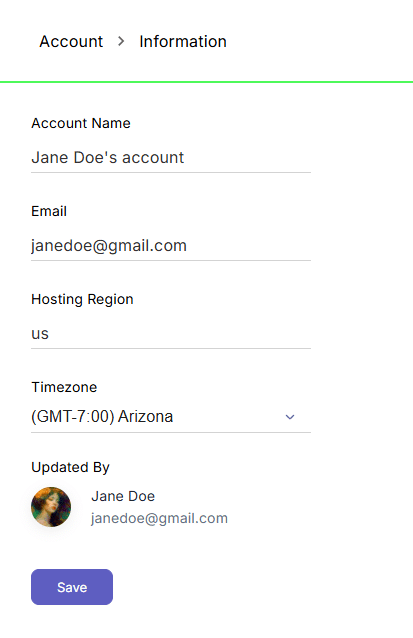Image resolution: width=413 pixels, height=638 pixels.
Task: Expand timezone list via chevron arrow
Action: pos(290,417)
